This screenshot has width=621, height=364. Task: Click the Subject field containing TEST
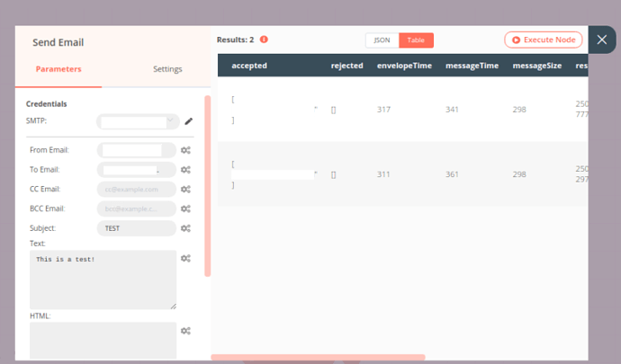click(136, 228)
